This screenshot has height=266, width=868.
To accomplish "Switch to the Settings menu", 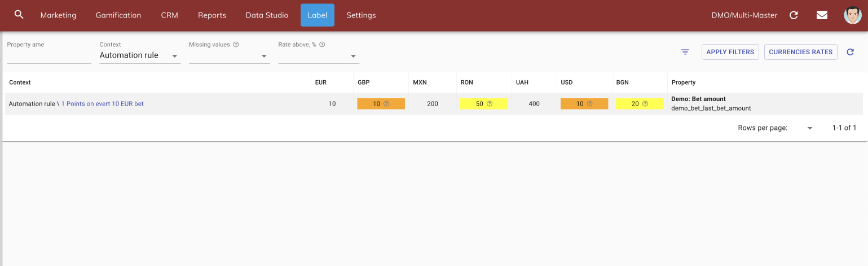I will pyautogui.click(x=361, y=15).
